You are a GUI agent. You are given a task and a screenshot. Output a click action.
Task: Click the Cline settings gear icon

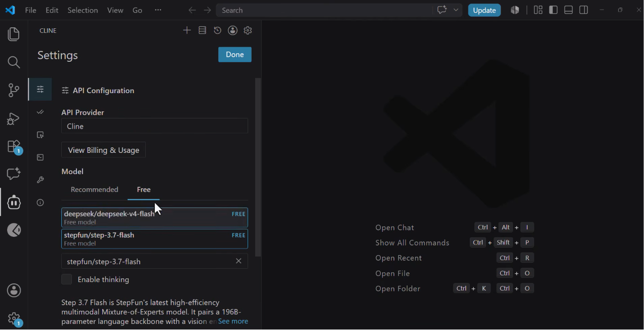point(248,30)
